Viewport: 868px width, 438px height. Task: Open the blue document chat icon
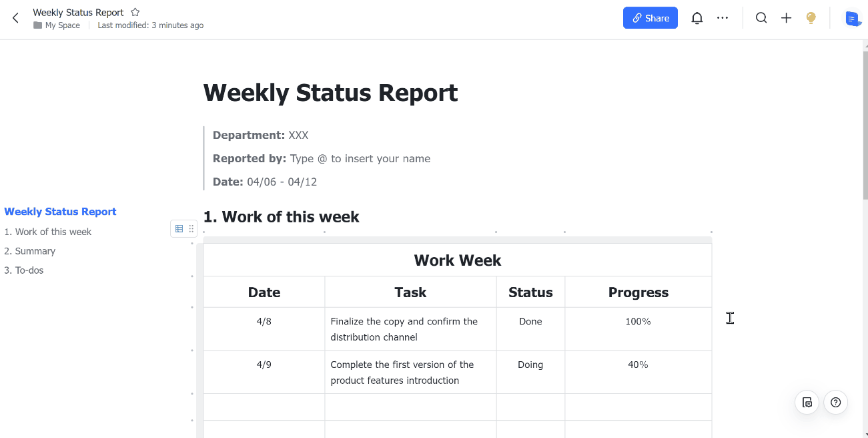point(852,19)
